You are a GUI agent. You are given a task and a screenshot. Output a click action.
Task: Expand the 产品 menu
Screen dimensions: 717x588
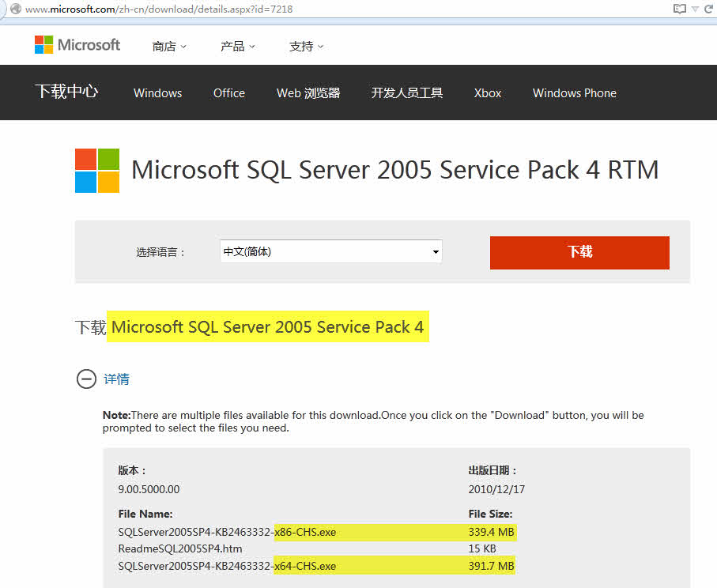pyautogui.click(x=238, y=47)
